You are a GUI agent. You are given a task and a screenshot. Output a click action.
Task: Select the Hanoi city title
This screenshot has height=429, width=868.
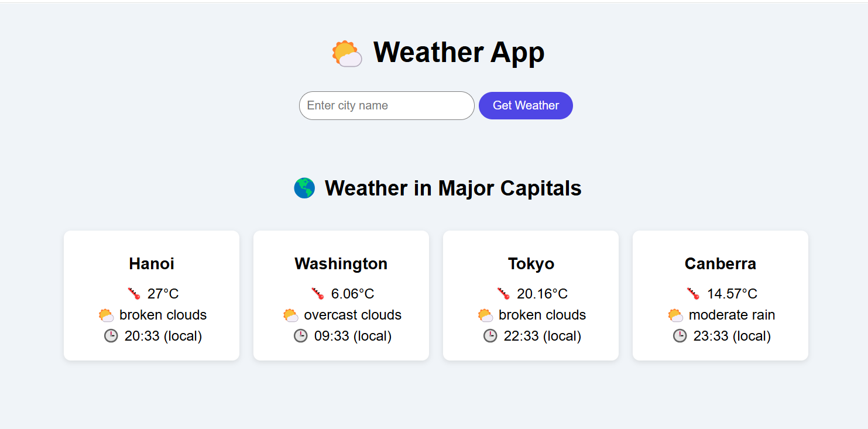click(x=152, y=264)
